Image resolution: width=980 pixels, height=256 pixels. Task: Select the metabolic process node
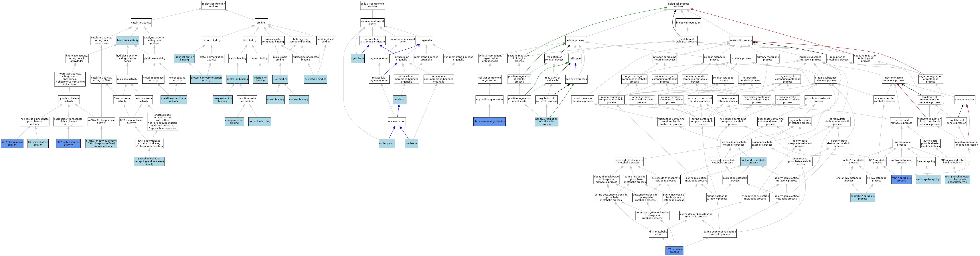click(741, 40)
